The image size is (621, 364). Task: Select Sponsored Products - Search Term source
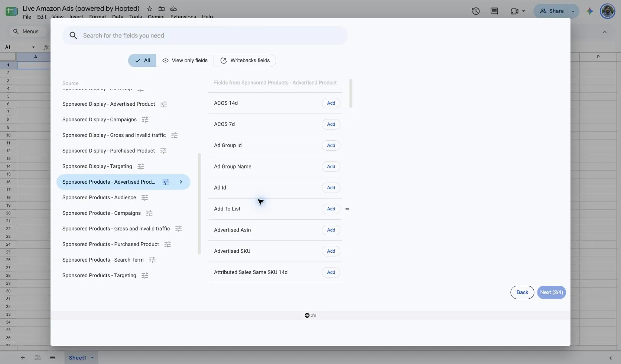coord(103,260)
